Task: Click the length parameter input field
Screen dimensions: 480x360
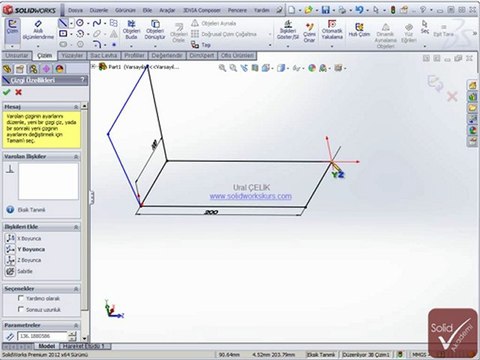Action: (42, 336)
